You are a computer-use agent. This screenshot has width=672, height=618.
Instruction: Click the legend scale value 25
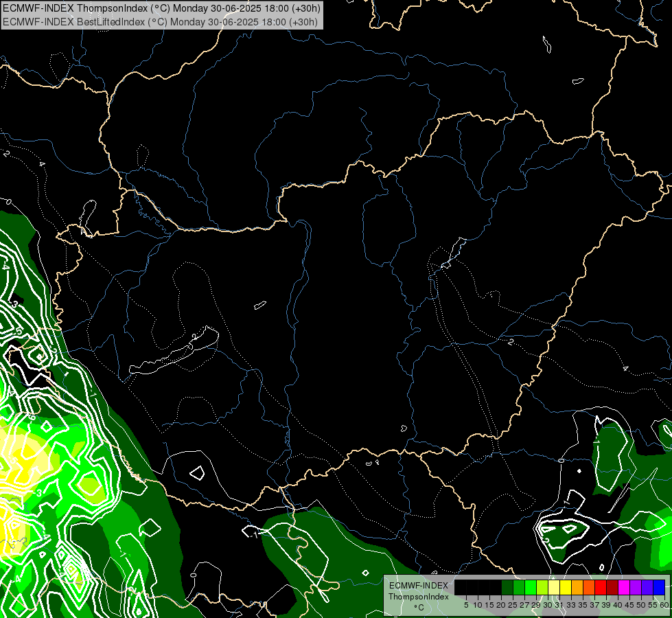click(x=513, y=605)
